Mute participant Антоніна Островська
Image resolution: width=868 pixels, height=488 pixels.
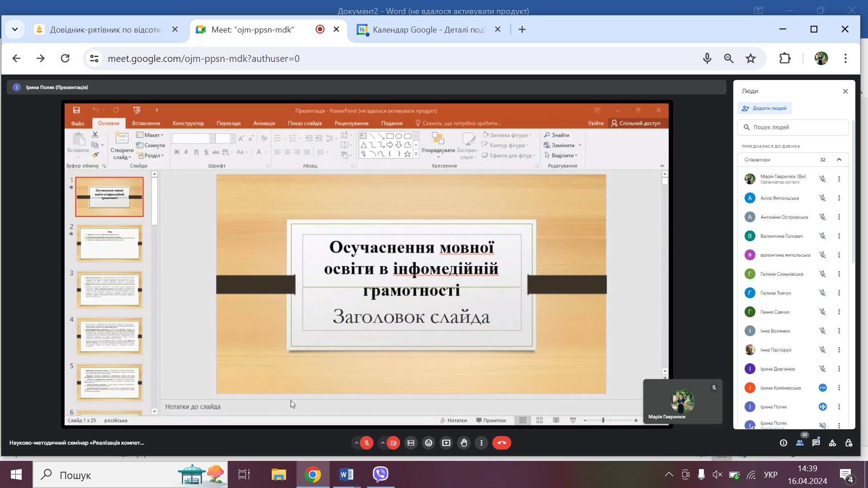(x=823, y=217)
